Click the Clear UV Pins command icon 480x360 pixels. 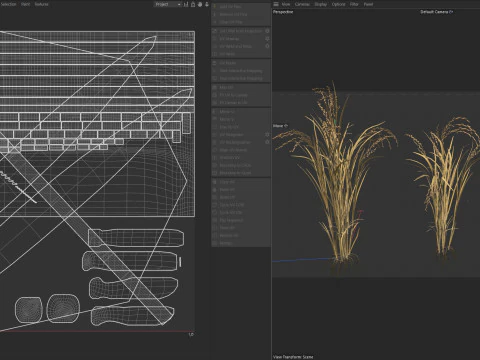click(215, 22)
